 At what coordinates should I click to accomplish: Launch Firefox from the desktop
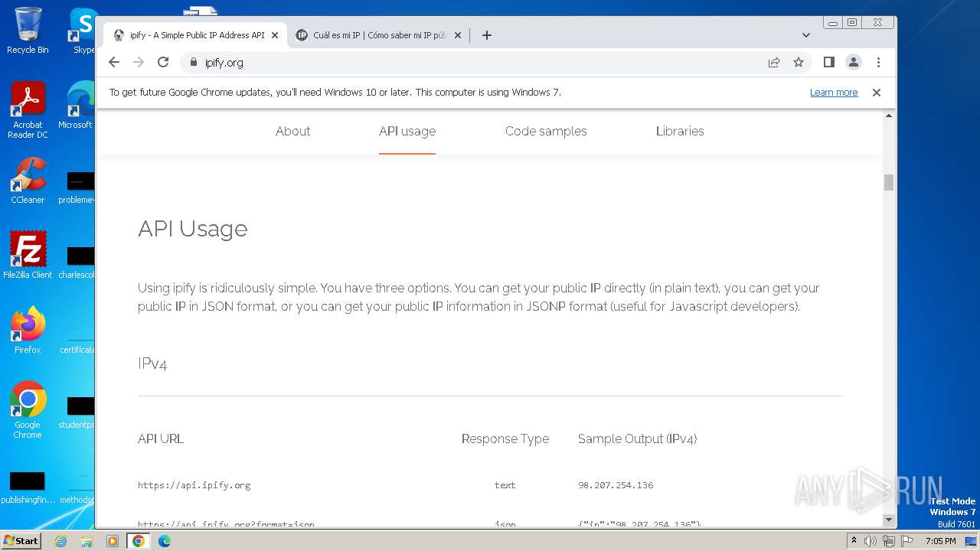[x=28, y=331]
